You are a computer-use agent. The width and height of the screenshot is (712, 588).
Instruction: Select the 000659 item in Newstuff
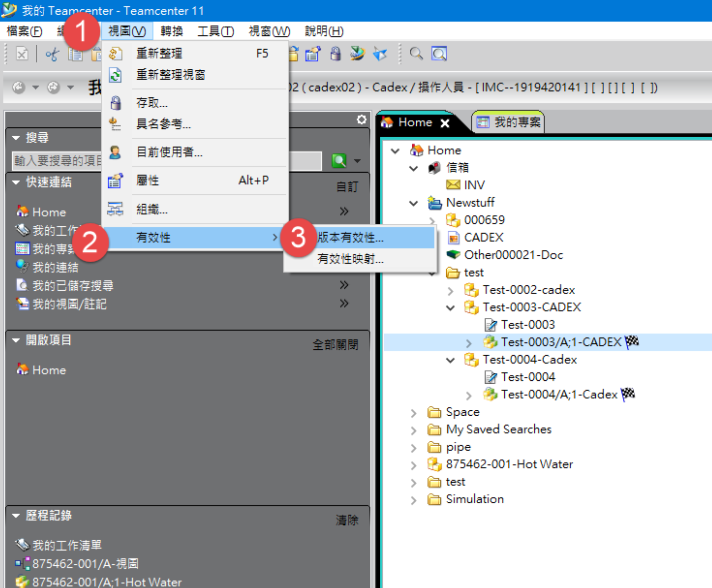coord(475,220)
